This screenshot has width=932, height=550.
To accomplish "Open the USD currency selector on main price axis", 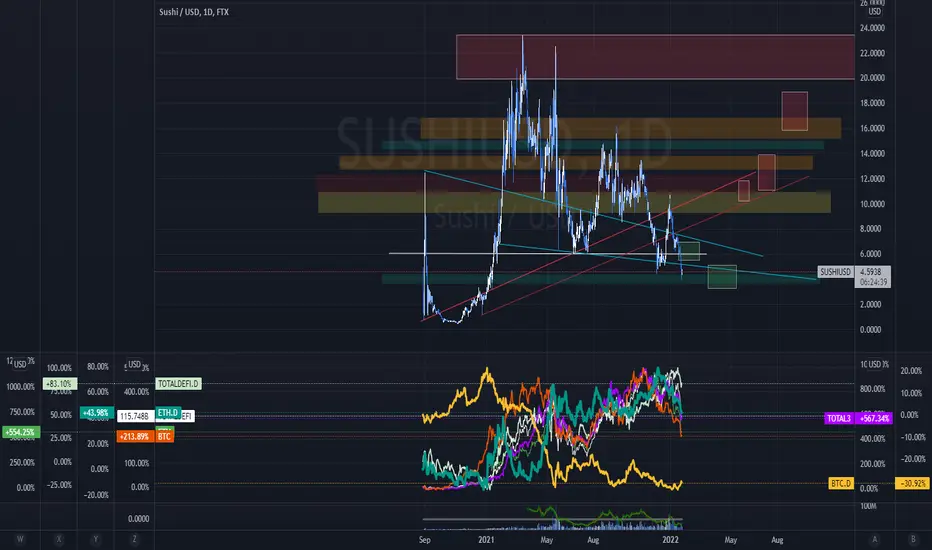I will pyautogui.click(x=874, y=11).
